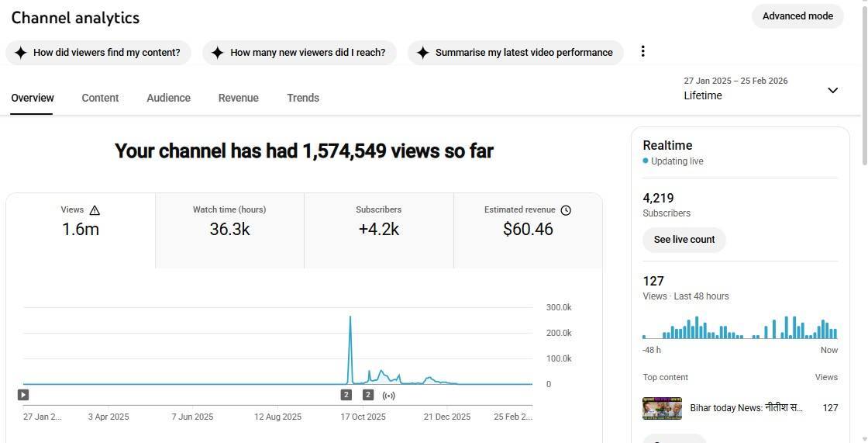The height and width of the screenshot is (443, 868).
Task: Click sparkle icon on 'How many new viewers' chip
Action: (x=218, y=53)
